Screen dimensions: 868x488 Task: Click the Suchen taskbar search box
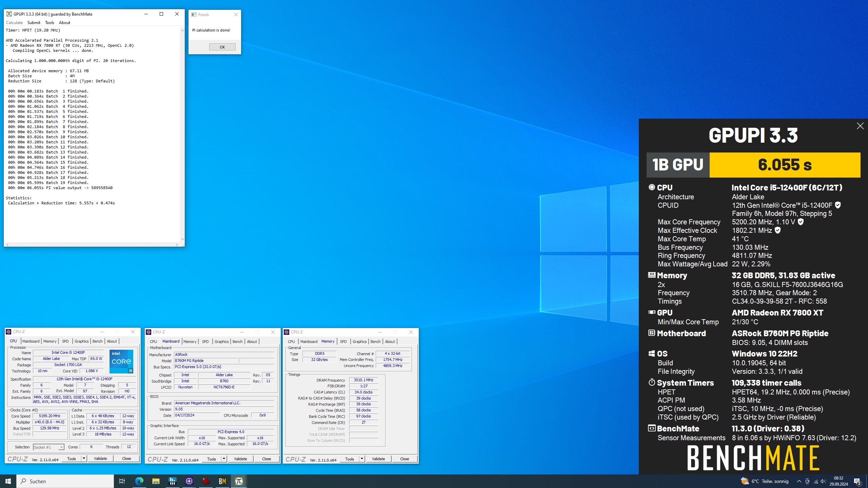point(65,481)
